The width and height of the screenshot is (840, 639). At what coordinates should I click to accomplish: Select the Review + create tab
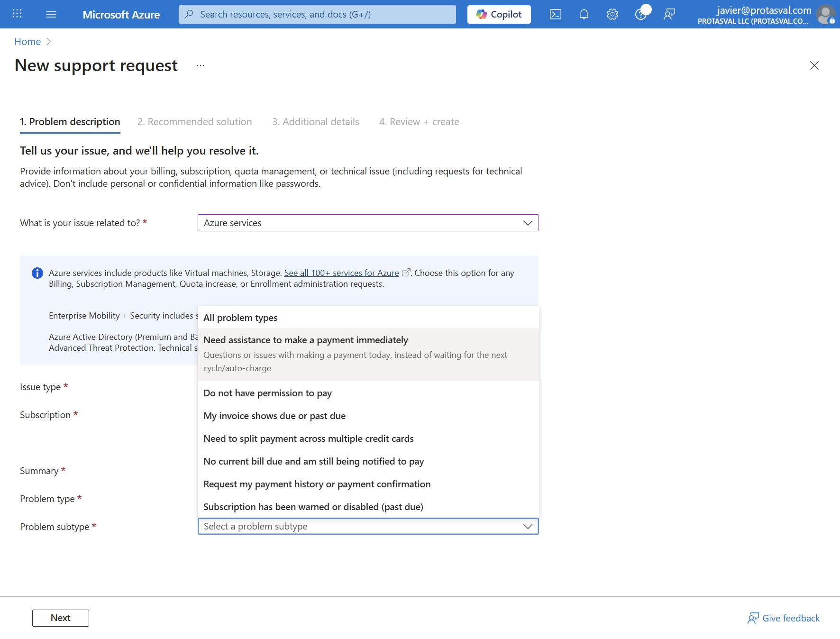click(419, 122)
